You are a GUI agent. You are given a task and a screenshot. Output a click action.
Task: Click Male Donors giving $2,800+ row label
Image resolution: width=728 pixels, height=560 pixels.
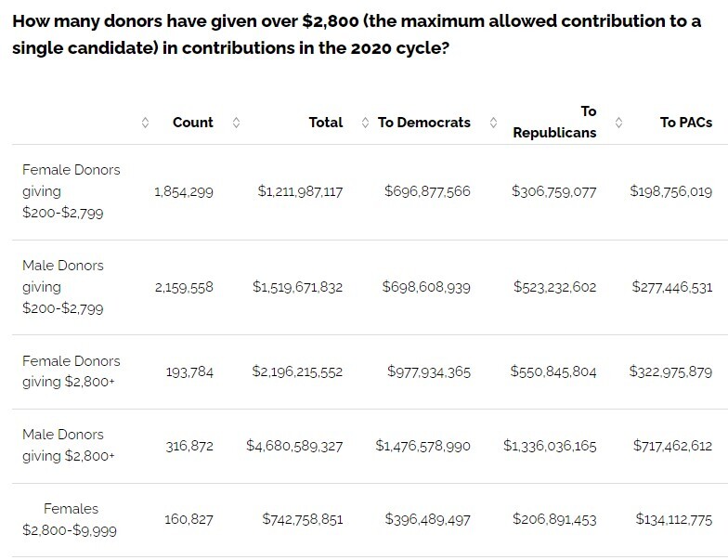coord(63,445)
